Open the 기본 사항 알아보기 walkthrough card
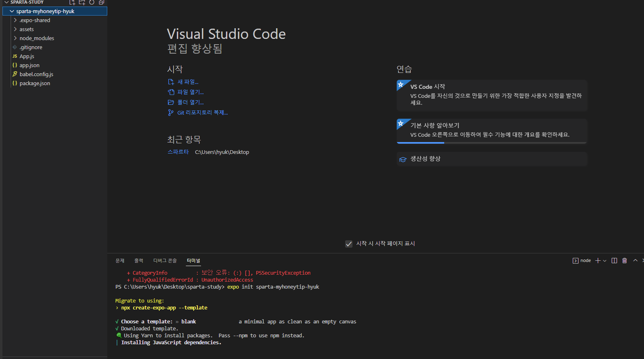This screenshot has width=644, height=359. [x=492, y=131]
